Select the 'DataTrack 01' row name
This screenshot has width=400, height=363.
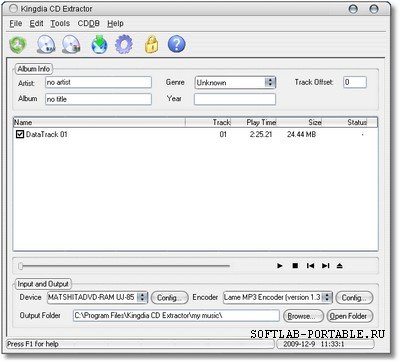[47, 134]
